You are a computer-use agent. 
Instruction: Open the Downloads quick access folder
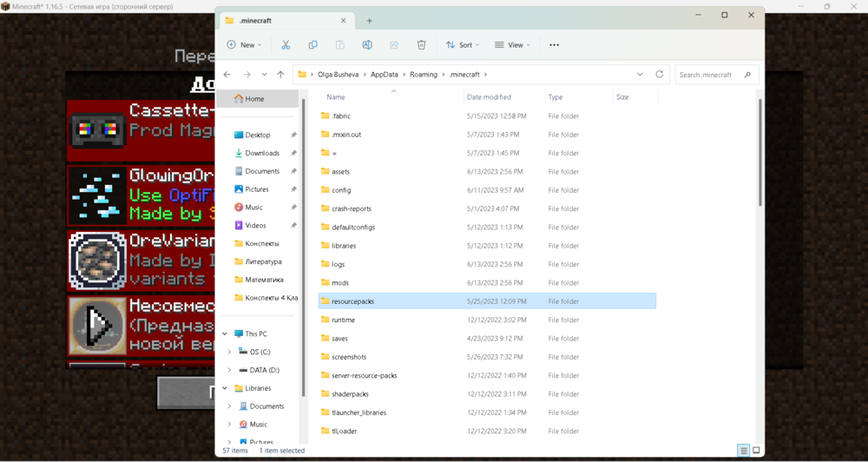click(262, 153)
